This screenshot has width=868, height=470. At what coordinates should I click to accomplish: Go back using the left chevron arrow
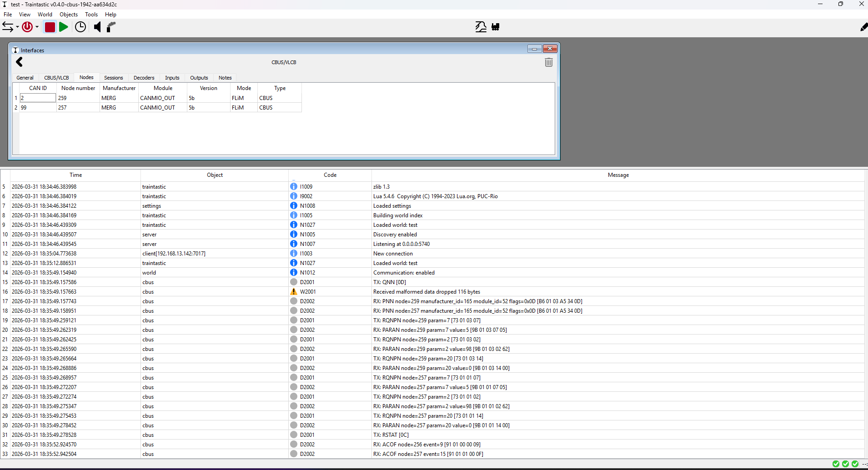pos(19,62)
